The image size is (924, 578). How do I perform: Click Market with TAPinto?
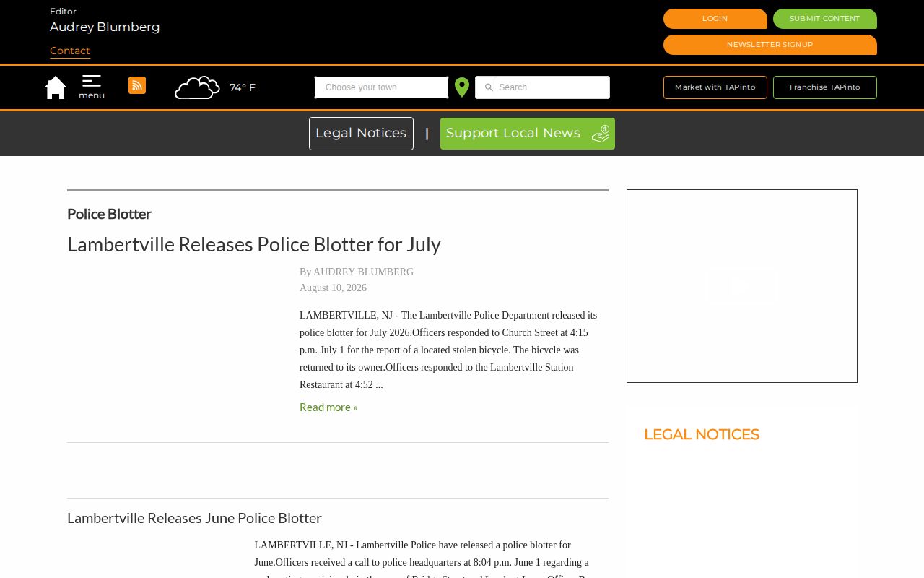[x=715, y=87]
